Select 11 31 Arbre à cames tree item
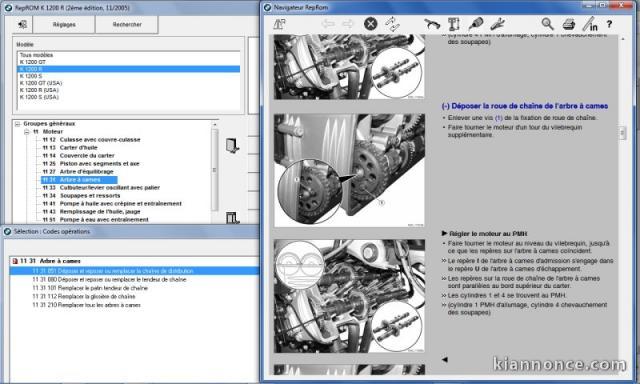The image size is (640, 384). pos(79,180)
